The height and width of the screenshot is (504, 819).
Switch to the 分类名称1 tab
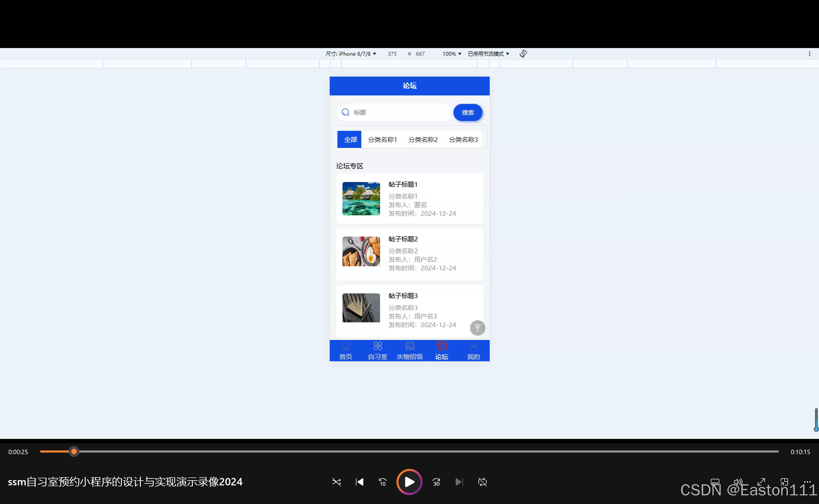click(x=382, y=139)
